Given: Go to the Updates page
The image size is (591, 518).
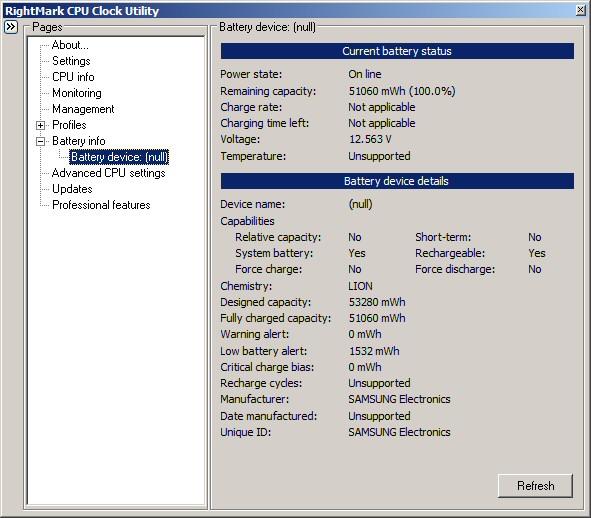Looking at the screenshot, I should [x=72, y=189].
